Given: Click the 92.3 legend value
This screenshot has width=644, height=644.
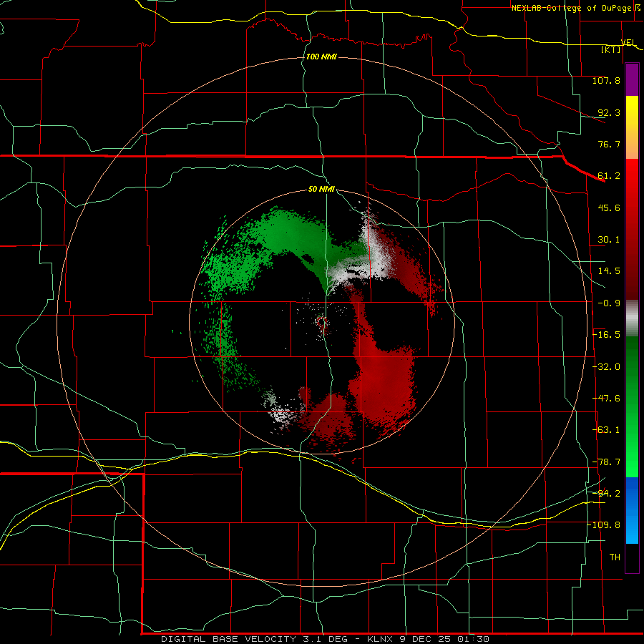Looking at the screenshot, I should pos(609,112).
